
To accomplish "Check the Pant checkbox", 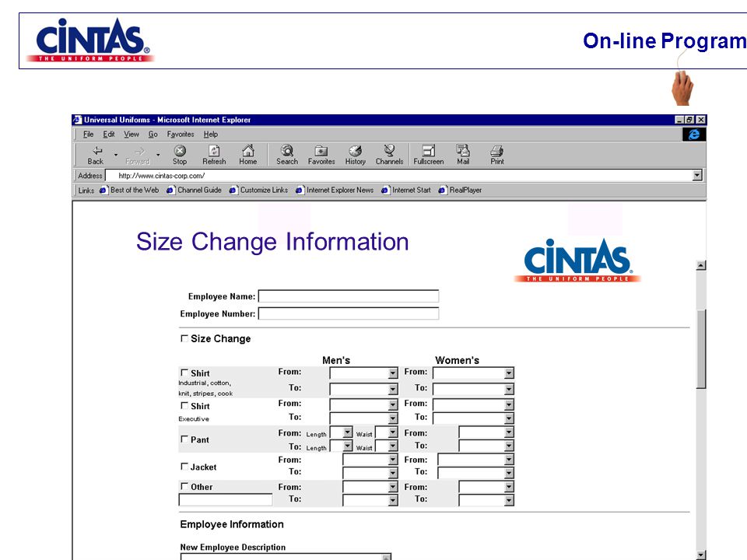I will tap(184, 439).
